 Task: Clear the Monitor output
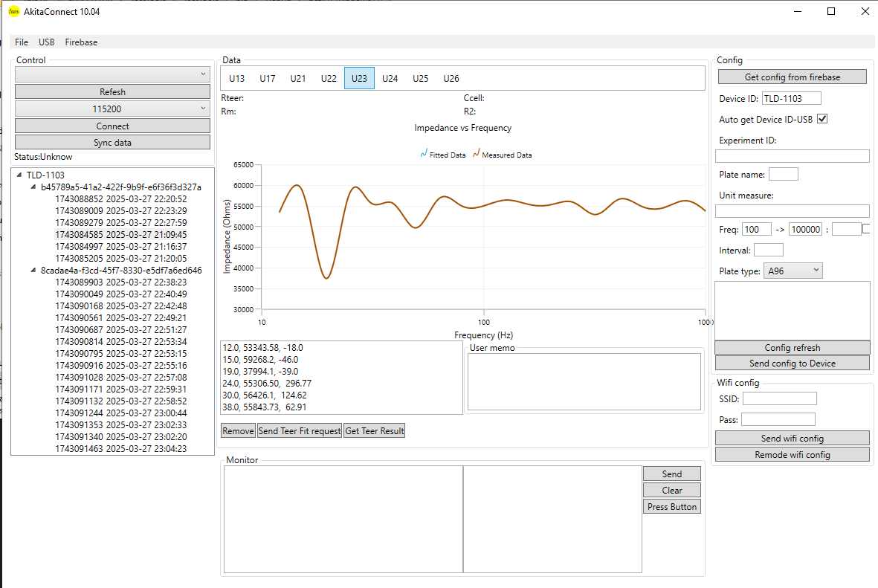click(671, 490)
